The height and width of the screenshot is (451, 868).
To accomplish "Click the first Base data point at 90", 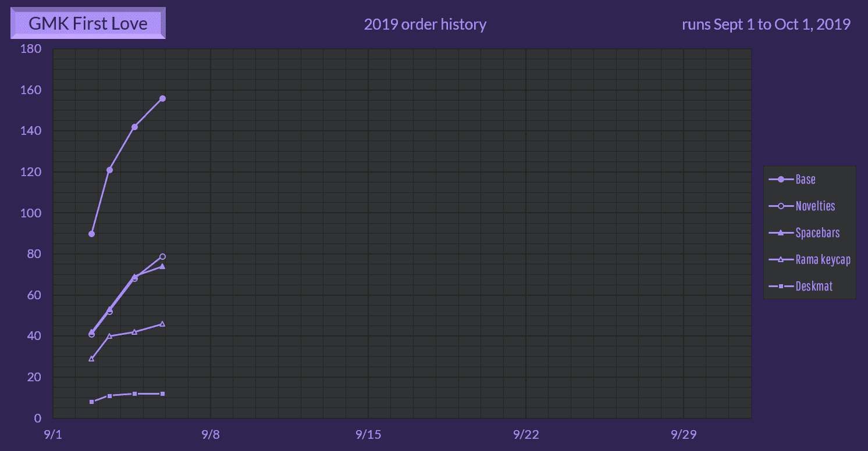I will [91, 234].
